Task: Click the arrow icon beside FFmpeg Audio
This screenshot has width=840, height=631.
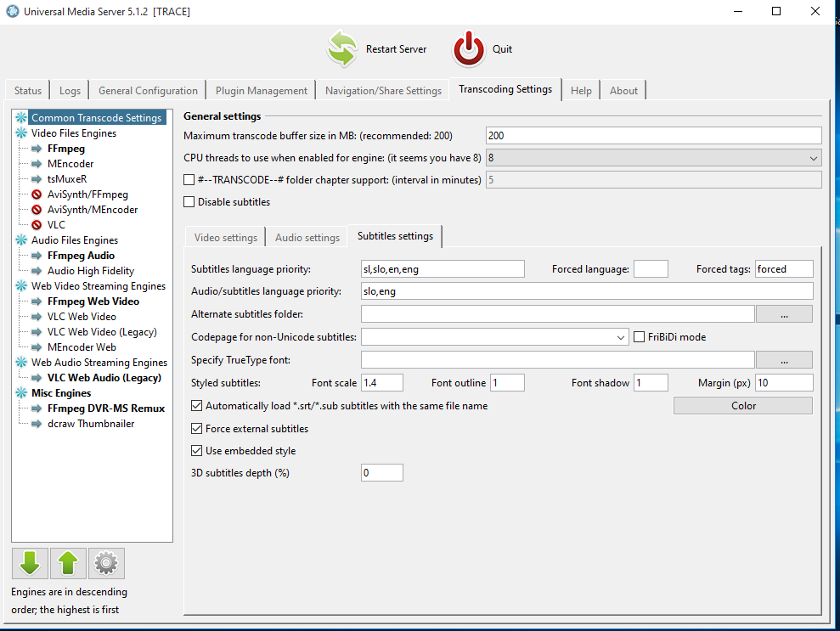Action: [x=37, y=256]
